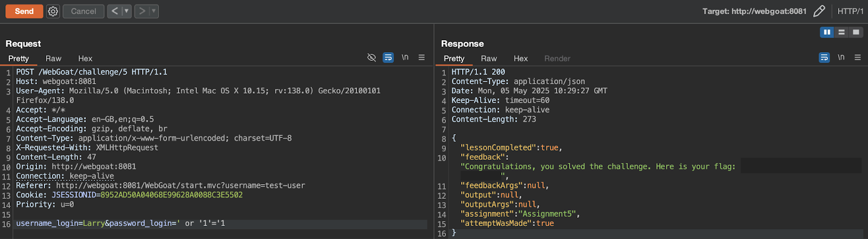Click Content-Type: application/json response header
Image resolution: width=868 pixels, height=239 pixels.
[x=518, y=81]
